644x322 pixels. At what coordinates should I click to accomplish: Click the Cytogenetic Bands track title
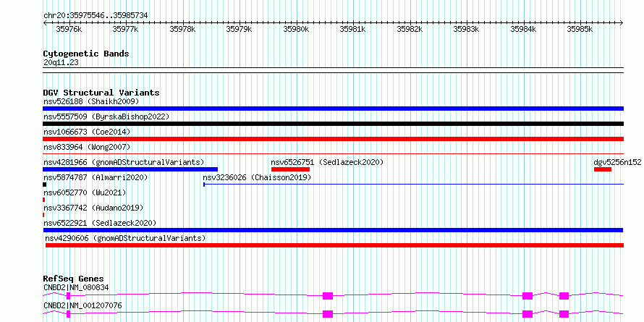(x=86, y=54)
